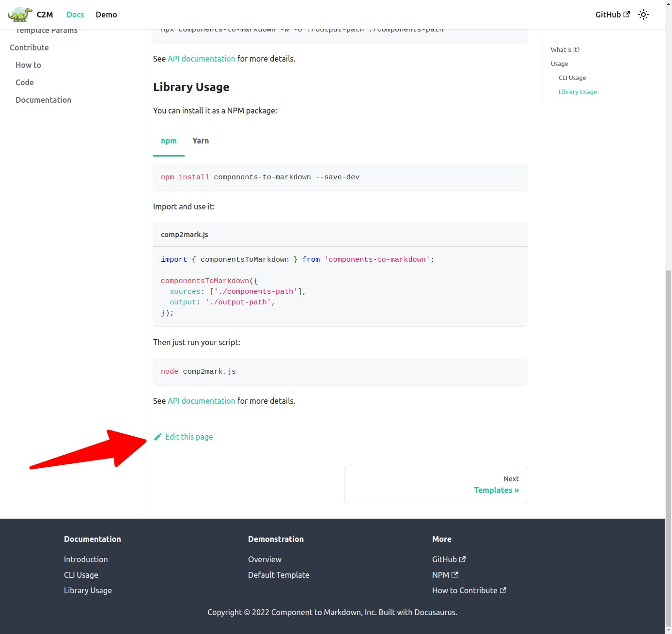Open the Demo navbar item
This screenshot has height=634, width=672.
point(106,15)
